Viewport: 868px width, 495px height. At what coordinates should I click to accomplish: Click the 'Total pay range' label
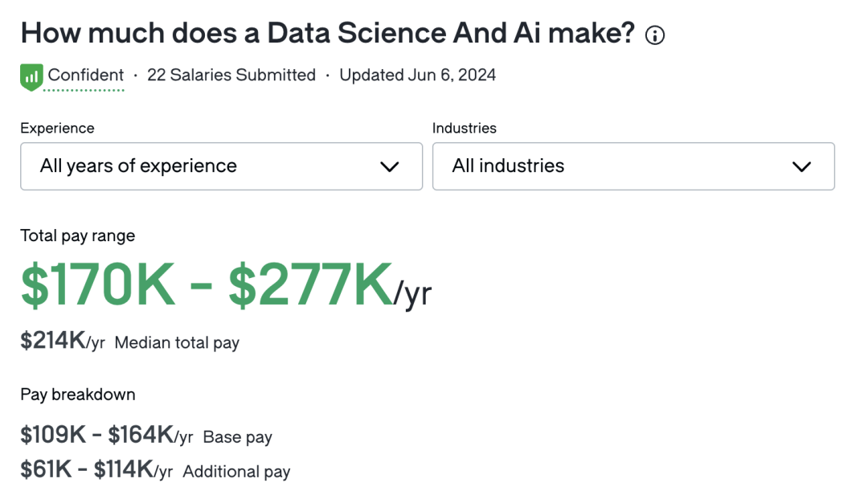click(x=77, y=236)
